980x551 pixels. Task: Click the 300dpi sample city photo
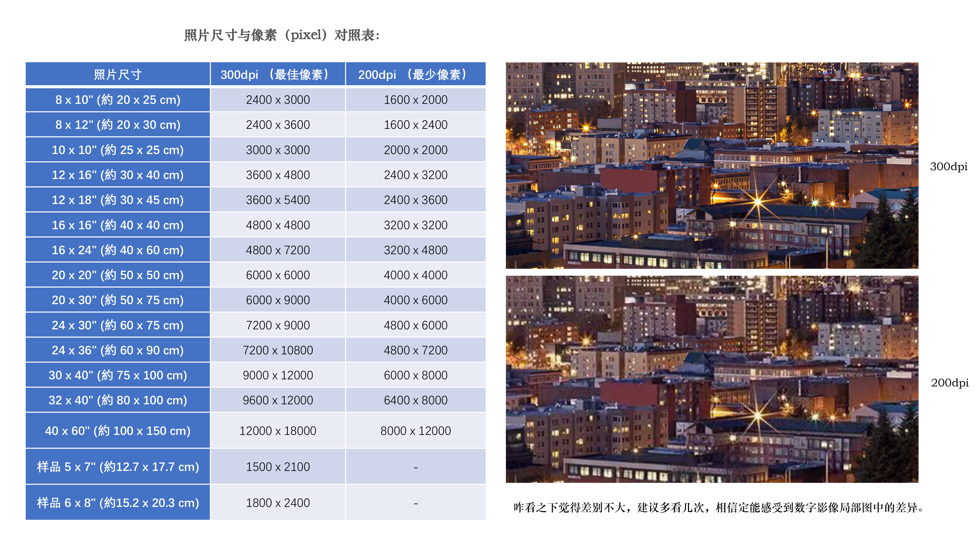[x=712, y=165]
